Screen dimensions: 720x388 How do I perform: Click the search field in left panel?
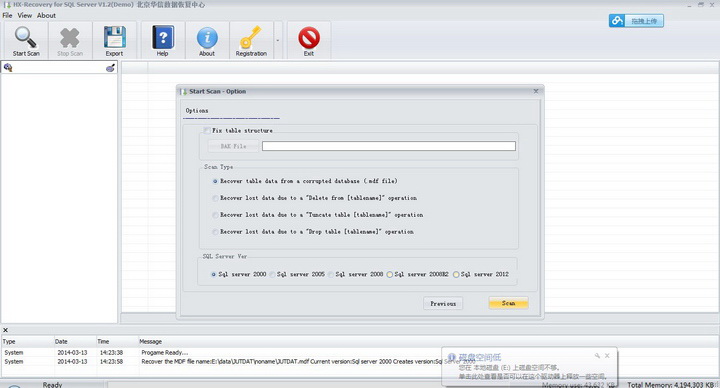pos(59,68)
